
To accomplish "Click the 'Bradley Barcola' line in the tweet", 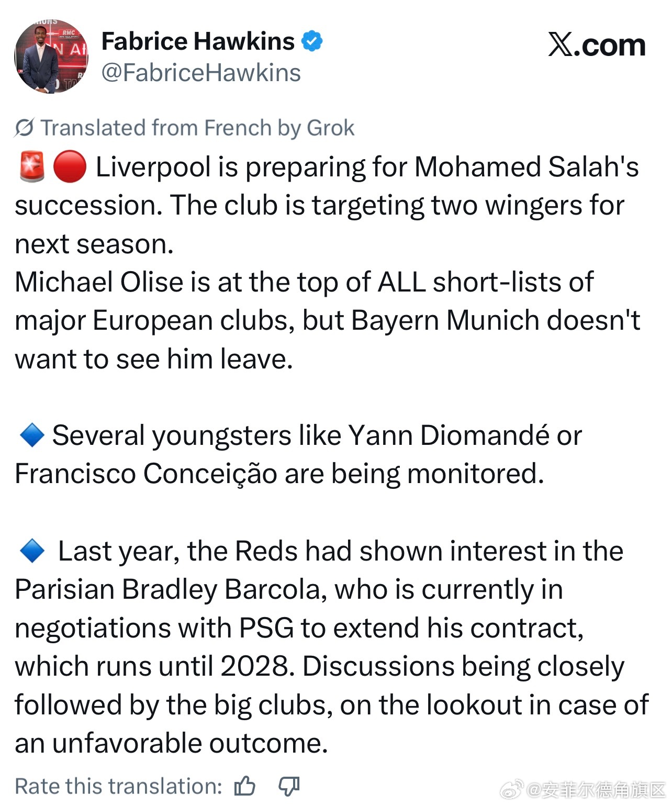I will coord(288,589).
